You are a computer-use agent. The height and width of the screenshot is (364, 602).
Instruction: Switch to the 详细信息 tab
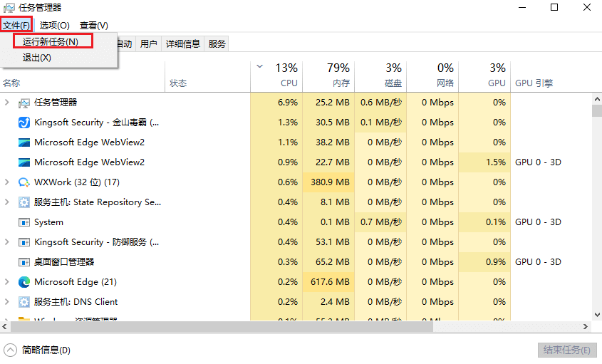click(183, 43)
